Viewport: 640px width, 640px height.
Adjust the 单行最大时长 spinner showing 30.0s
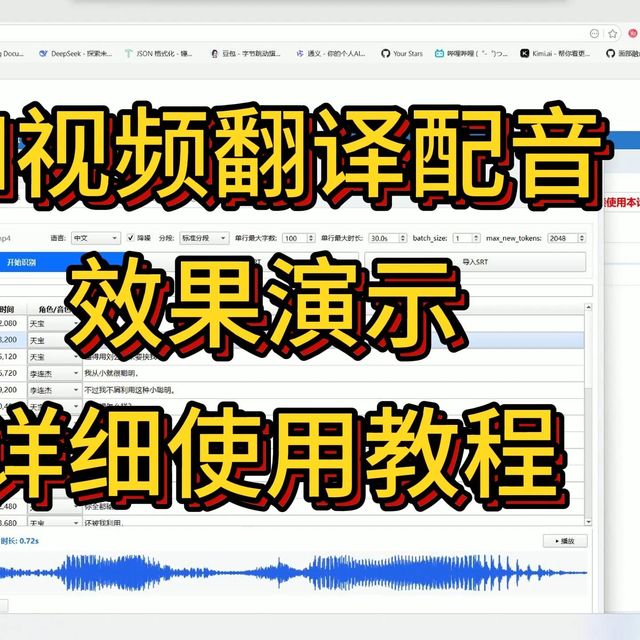point(388,238)
